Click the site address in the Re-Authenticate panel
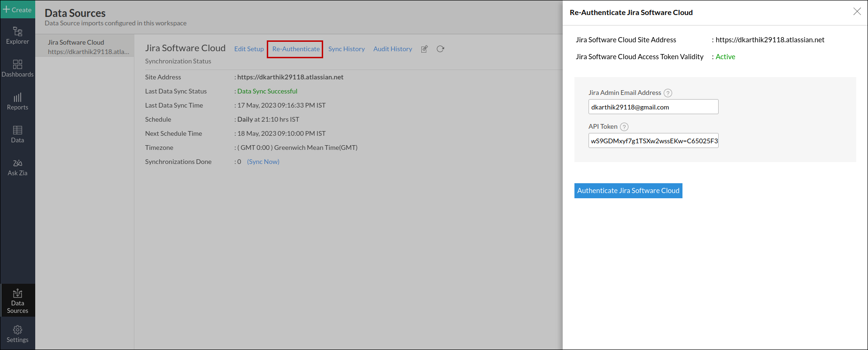Screen dimensions: 868x350 (x=770, y=40)
